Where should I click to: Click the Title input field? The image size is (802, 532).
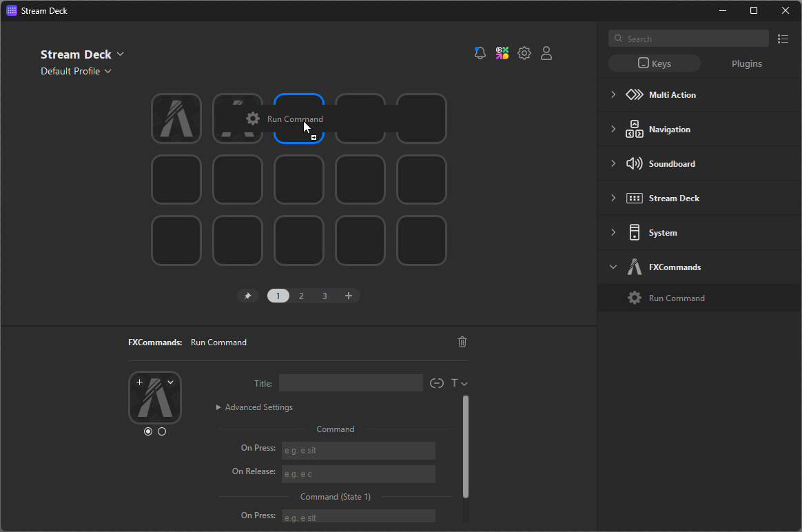351,383
